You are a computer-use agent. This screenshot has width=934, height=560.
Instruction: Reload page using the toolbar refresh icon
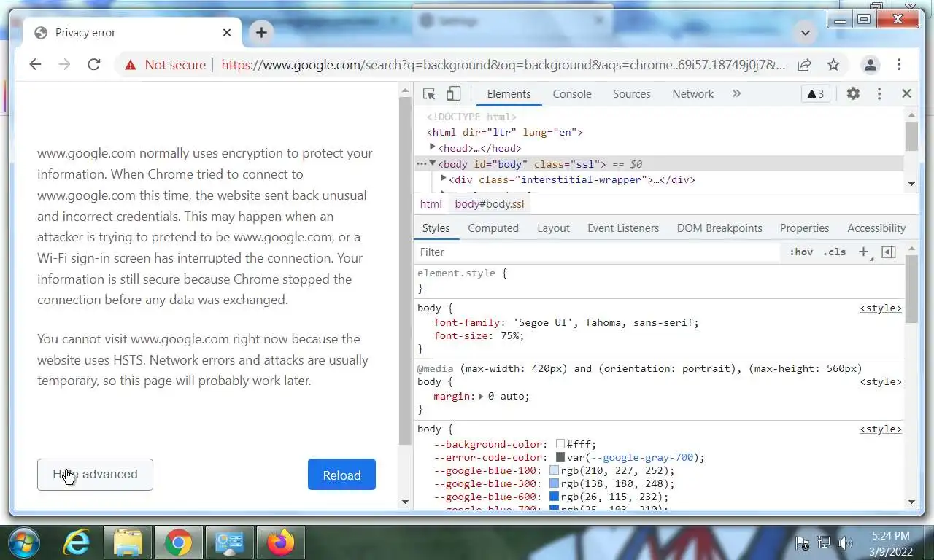click(x=93, y=64)
